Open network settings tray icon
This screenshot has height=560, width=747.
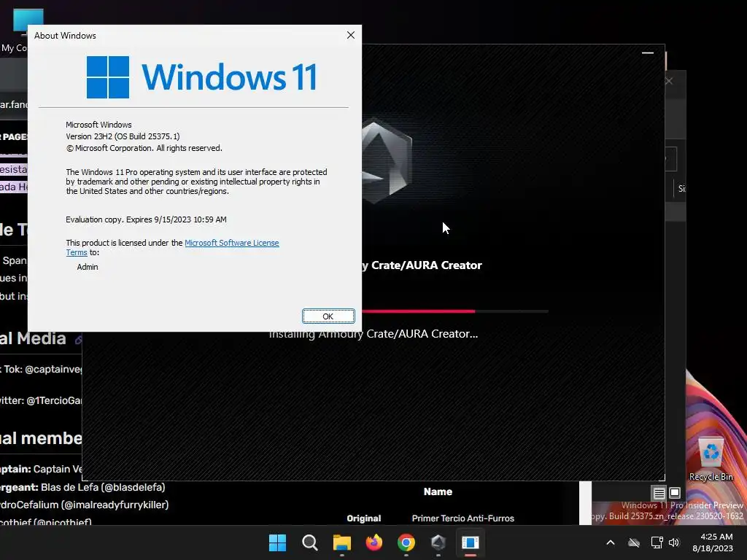click(x=657, y=542)
